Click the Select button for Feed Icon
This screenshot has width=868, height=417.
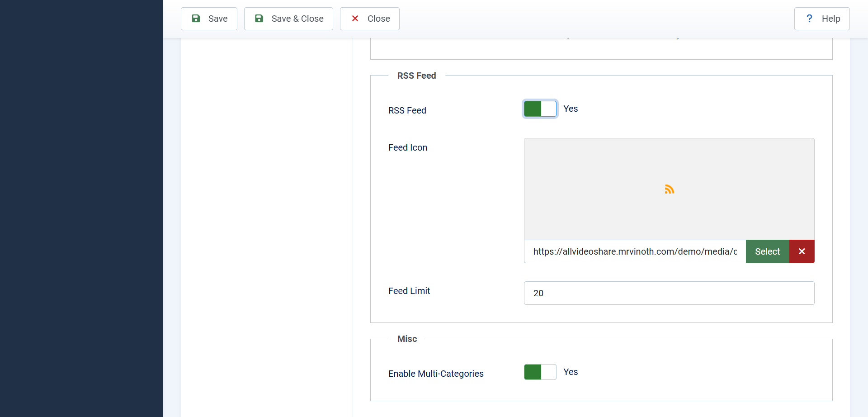[768, 251]
